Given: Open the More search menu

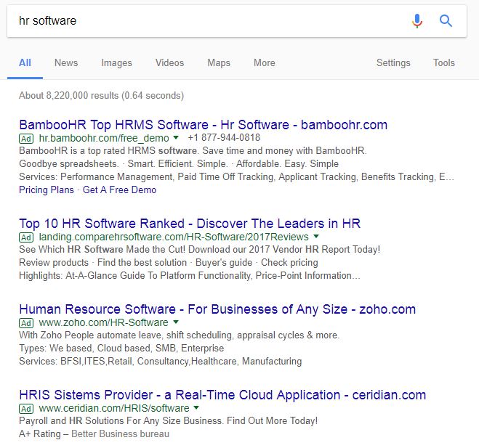Looking at the screenshot, I should (x=265, y=63).
